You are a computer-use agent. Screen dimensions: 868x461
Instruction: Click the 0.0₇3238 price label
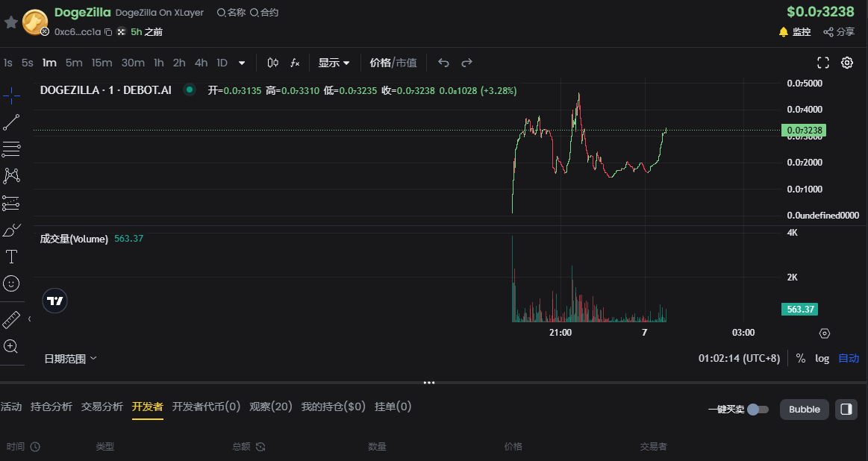click(804, 131)
